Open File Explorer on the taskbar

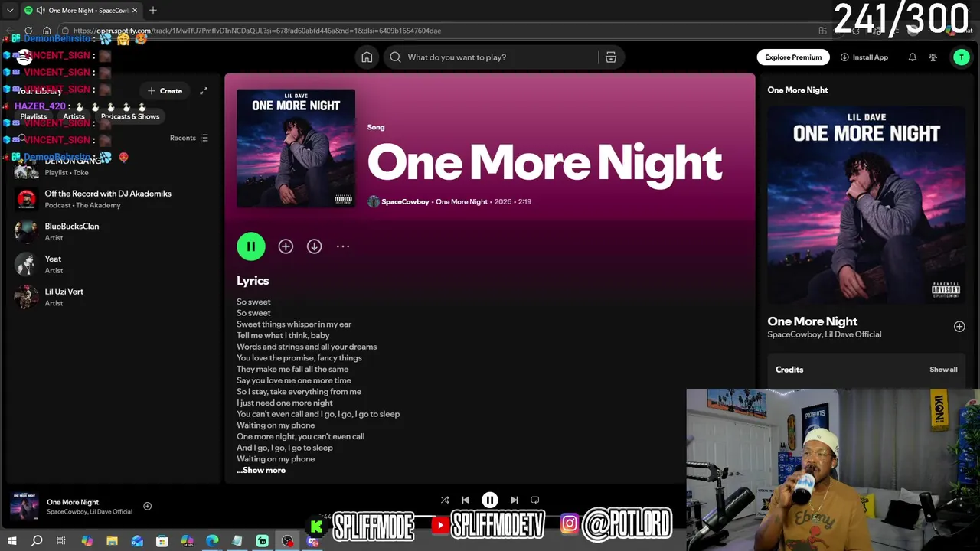point(112,541)
